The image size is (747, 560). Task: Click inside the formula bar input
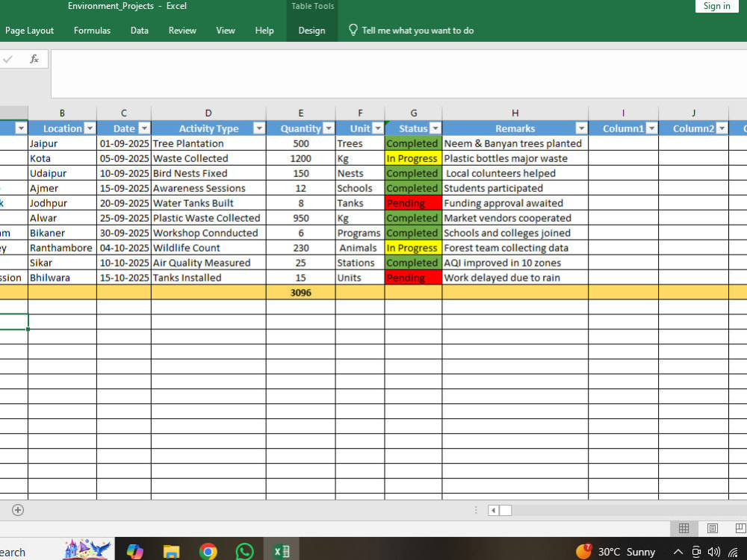click(x=399, y=74)
